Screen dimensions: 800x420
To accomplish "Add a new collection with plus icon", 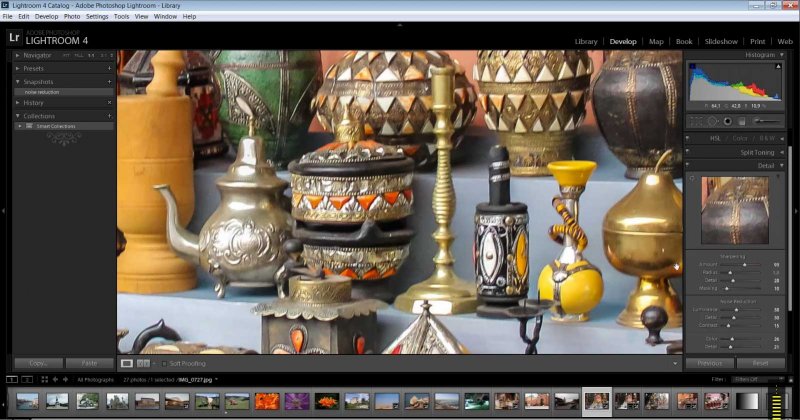I will point(109,116).
